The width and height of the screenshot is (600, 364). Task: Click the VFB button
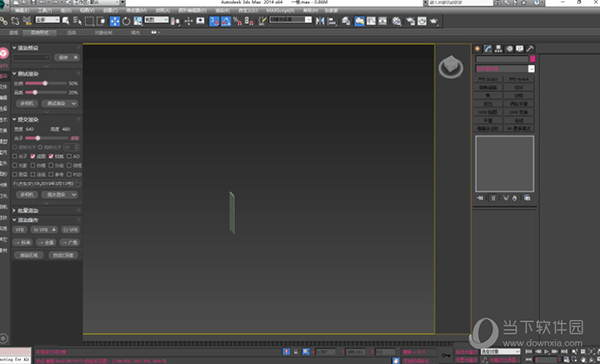[20, 230]
